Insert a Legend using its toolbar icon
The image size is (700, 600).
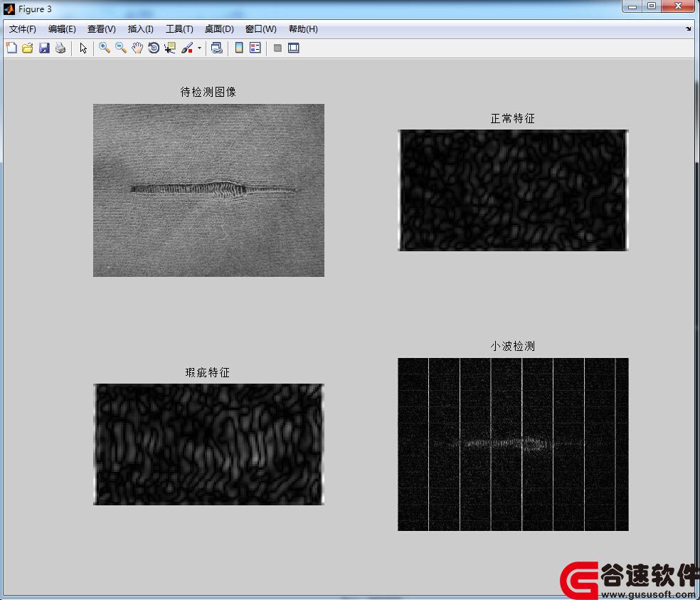255,48
